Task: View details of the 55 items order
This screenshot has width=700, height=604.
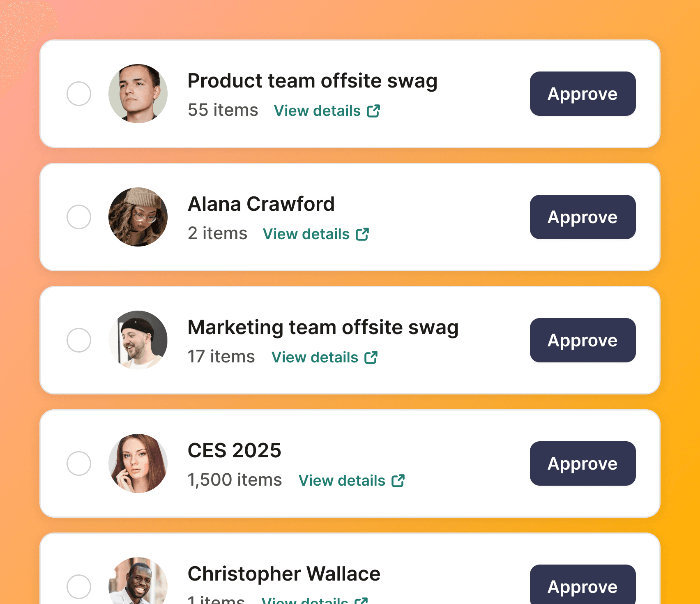Action: pyautogui.click(x=317, y=111)
